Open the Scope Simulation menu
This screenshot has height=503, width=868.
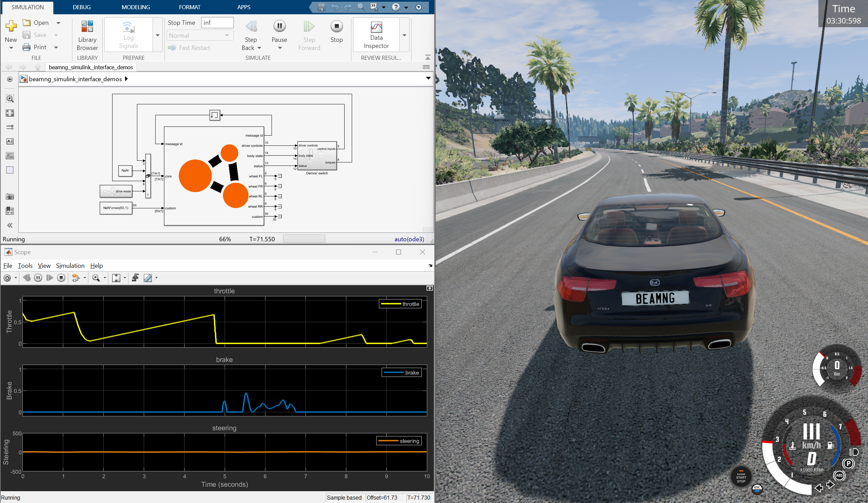[70, 266]
